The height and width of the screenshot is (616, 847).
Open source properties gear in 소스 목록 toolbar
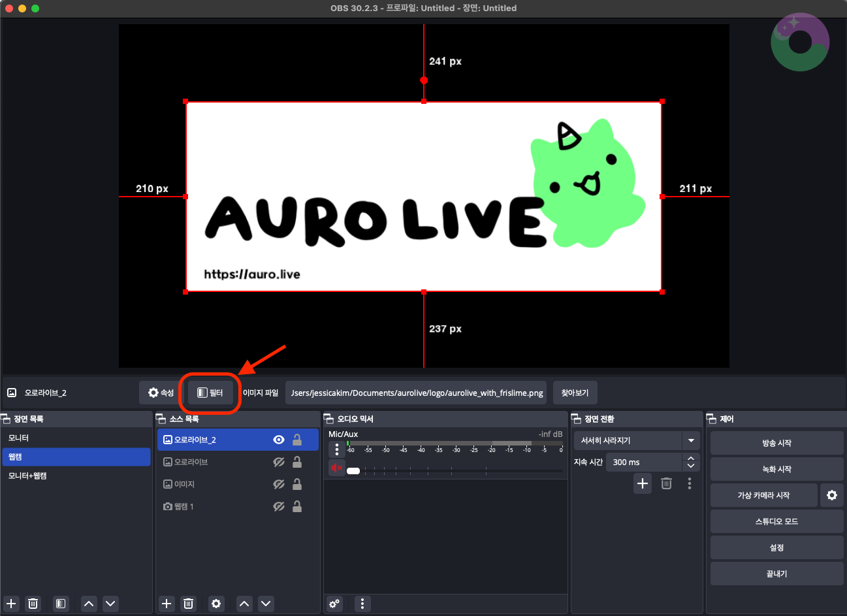pos(216,604)
